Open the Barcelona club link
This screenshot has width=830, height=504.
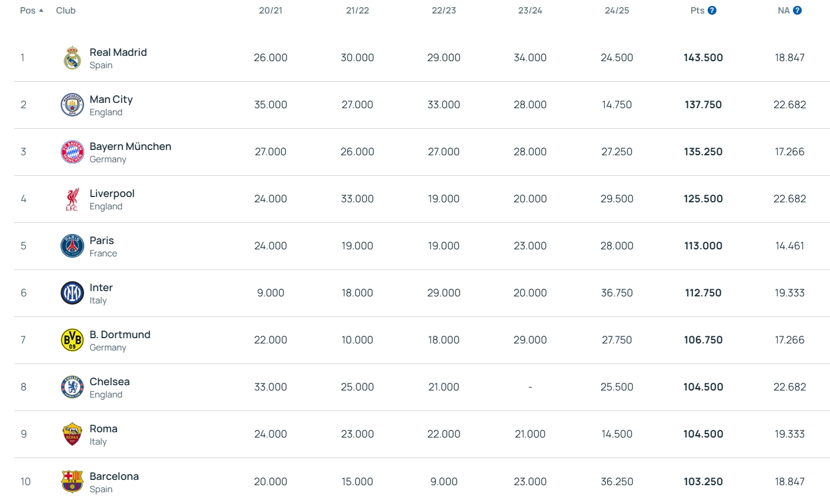(114, 476)
